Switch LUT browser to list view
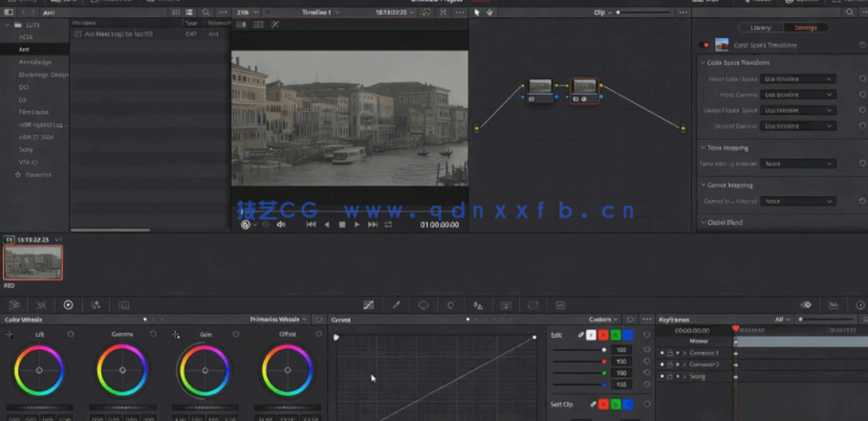The width and height of the screenshot is (868, 421). 189,12
